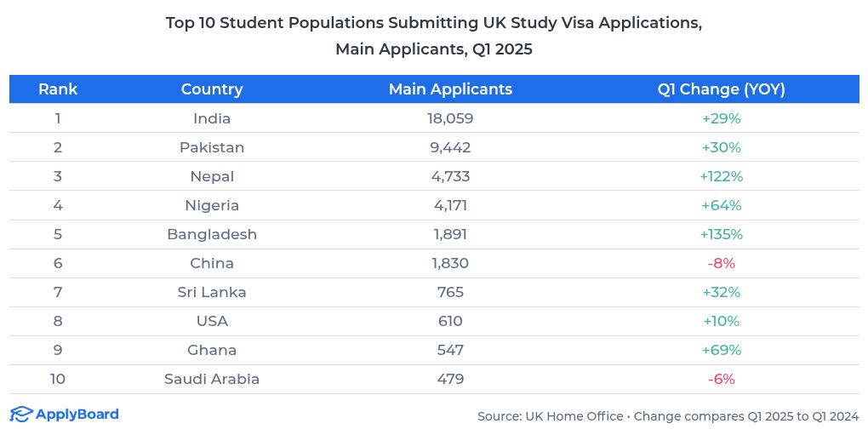
Task: Select the Ghana country cell
Action: pos(212,350)
